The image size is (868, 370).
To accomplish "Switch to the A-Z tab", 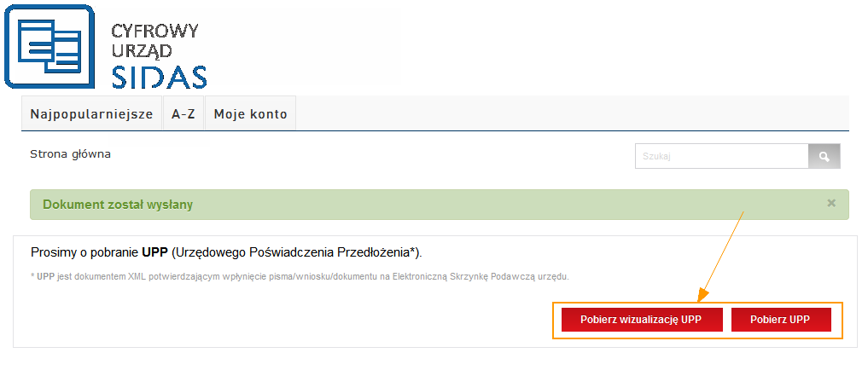I will pyautogui.click(x=184, y=114).
